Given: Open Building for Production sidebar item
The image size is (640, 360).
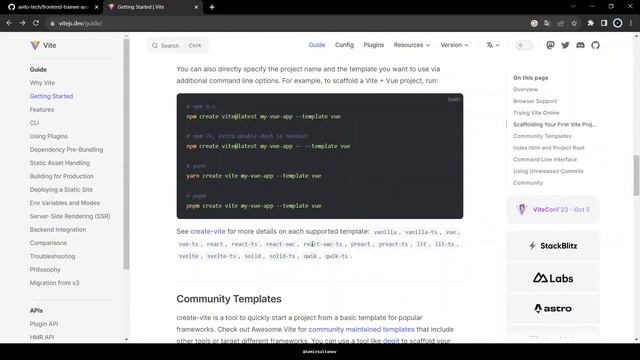Looking at the screenshot, I should (62, 176).
